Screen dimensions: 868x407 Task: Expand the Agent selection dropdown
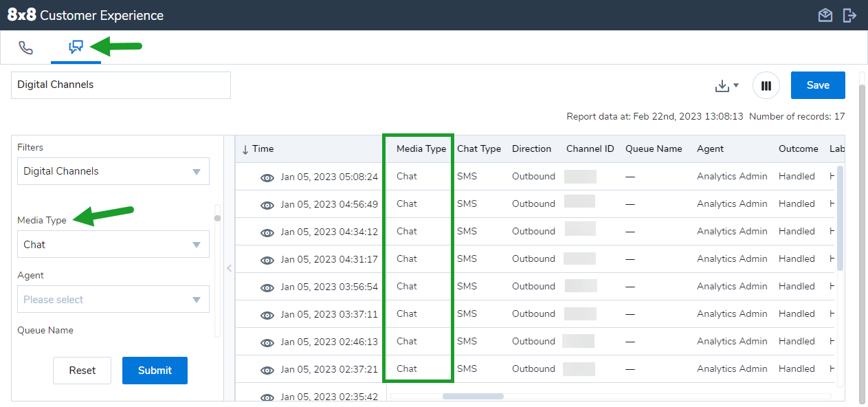[113, 299]
